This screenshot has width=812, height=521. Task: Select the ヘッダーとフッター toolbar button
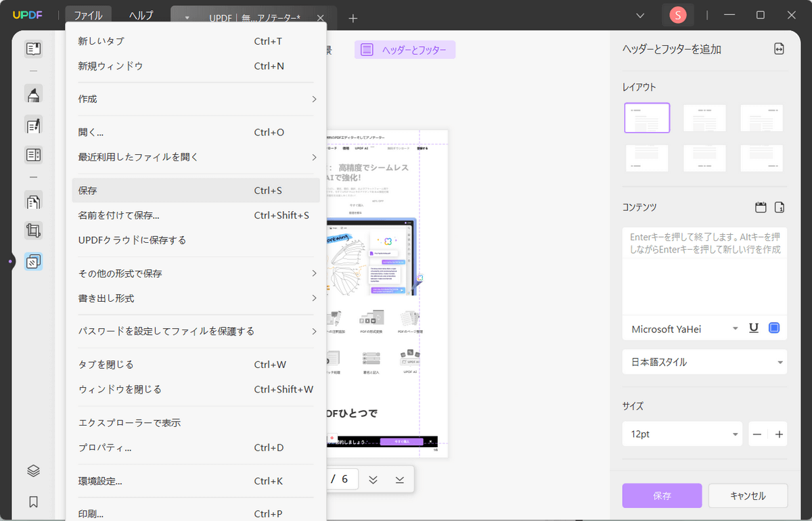405,49
